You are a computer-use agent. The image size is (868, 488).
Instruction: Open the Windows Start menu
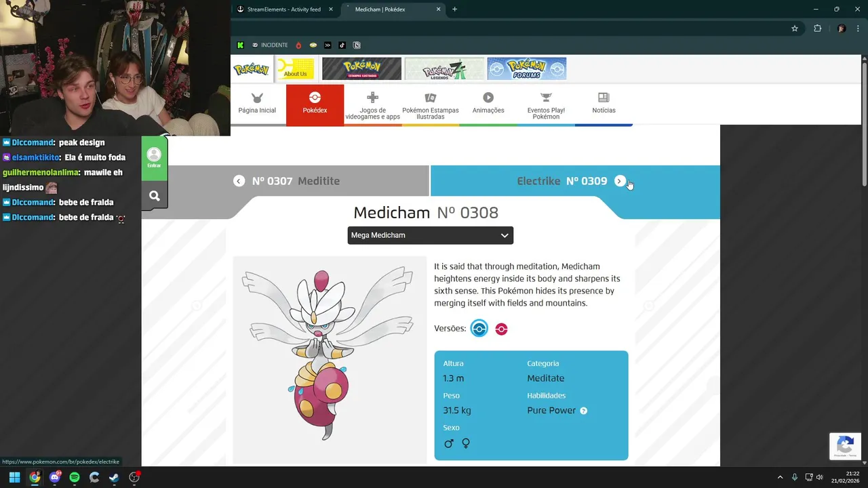tap(14, 477)
